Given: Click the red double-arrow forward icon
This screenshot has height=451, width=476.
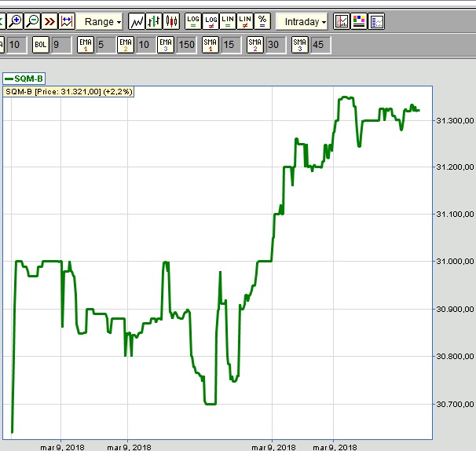Looking at the screenshot, I should tap(49, 21).
